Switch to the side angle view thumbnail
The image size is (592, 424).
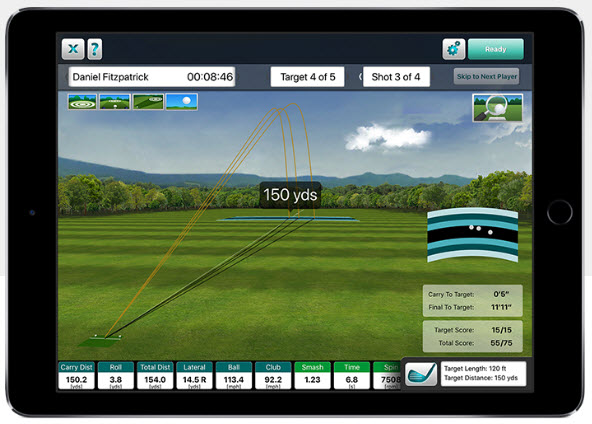click(x=148, y=102)
